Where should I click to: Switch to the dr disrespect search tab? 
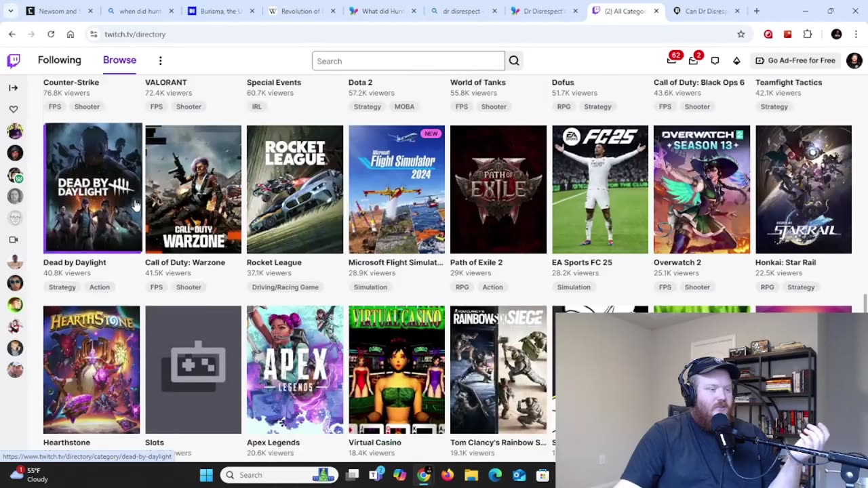pyautogui.click(x=465, y=11)
